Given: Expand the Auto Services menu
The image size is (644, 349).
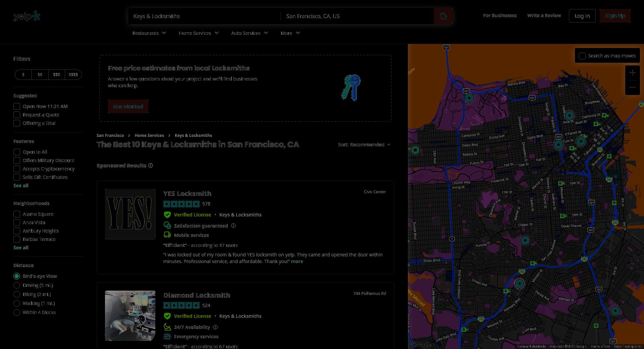Looking at the screenshot, I should (250, 33).
